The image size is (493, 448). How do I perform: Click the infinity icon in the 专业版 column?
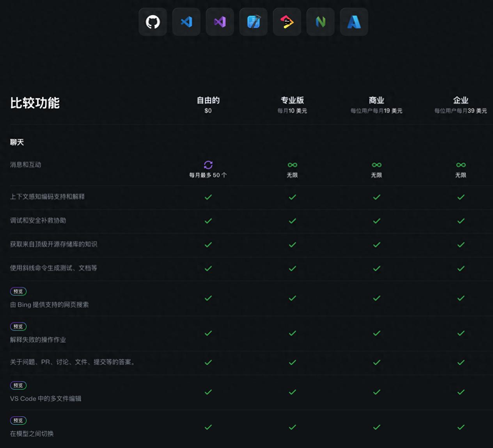coord(293,165)
